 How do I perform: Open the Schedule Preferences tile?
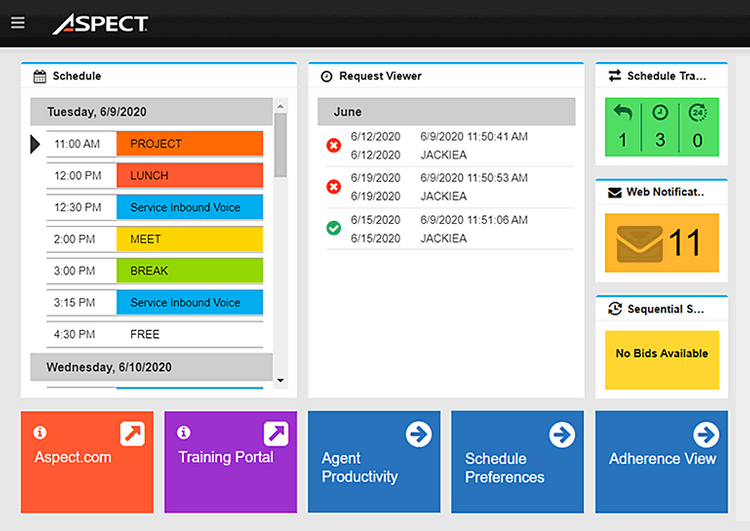click(x=517, y=461)
